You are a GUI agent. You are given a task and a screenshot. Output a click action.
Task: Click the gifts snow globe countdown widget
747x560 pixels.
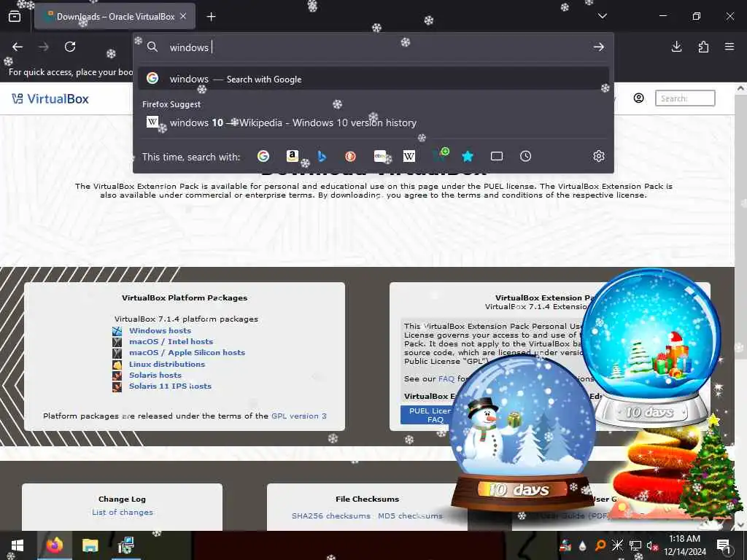point(651,348)
